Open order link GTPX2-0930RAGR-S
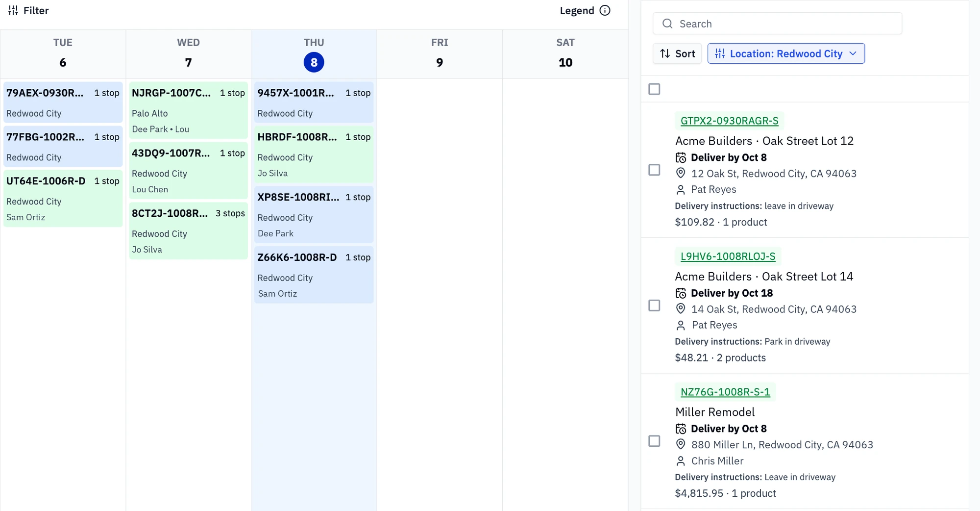The height and width of the screenshot is (511, 980). click(729, 121)
